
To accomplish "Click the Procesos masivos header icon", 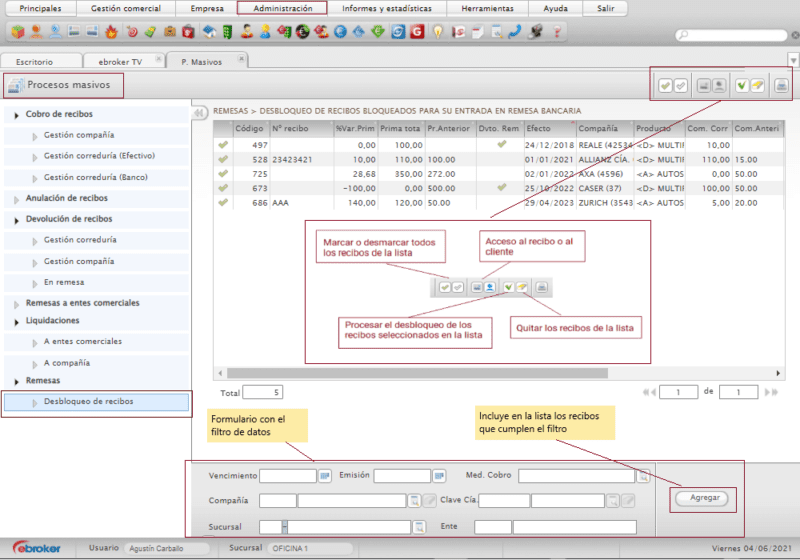I will point(16,85).
